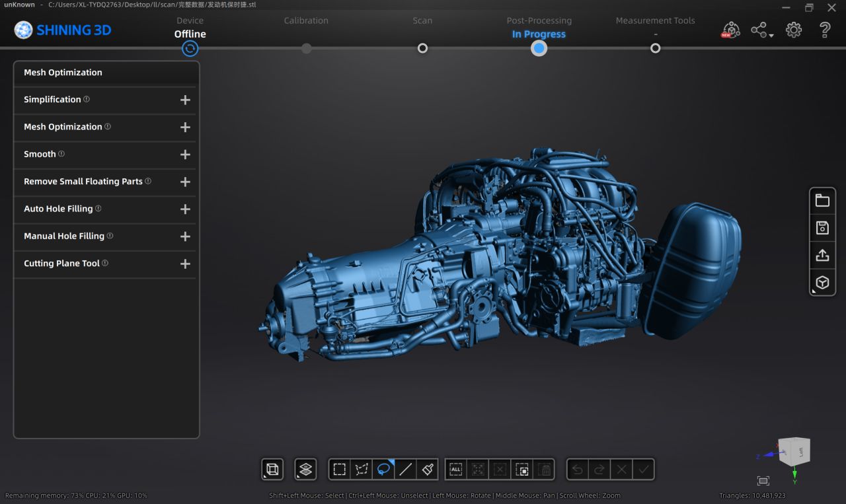The image size is (846, 504).
Task: Click the invert selection icon
Action: [522, 470]
